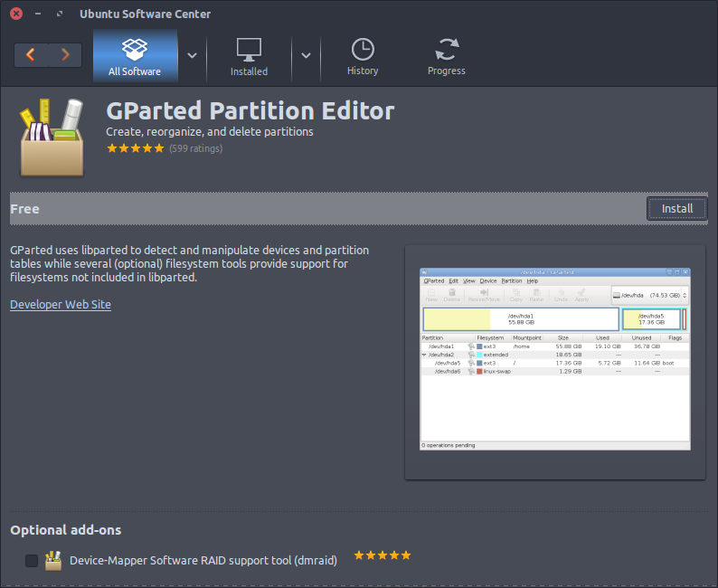Install GParted Partition Editor
The height and width of the screenshot is (588, 718).
tap(676, 208)
